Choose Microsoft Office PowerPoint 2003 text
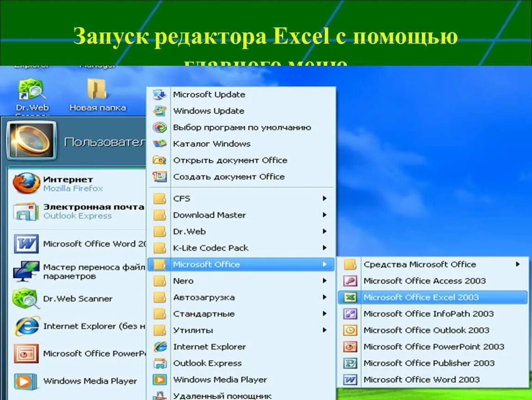 (434, 347)
